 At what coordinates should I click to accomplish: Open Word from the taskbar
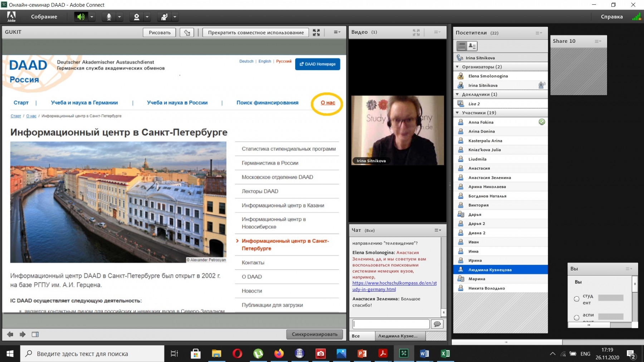pos(424,353)
